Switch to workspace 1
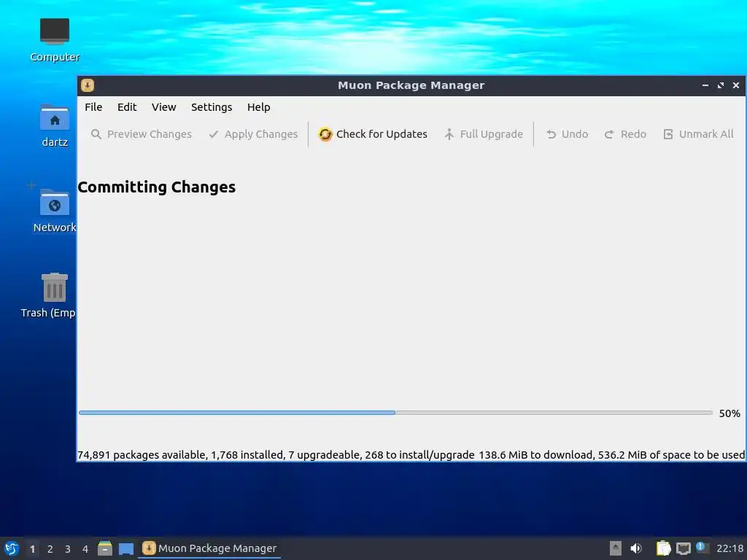The image size is (747, 560). coord(32,549)
